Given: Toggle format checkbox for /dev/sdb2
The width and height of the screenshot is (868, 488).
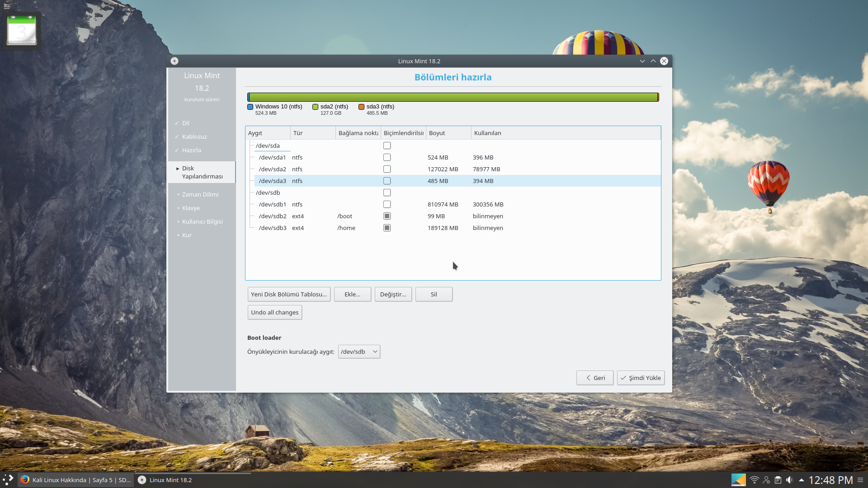Looking at the screenshot, I should [387, 216].
